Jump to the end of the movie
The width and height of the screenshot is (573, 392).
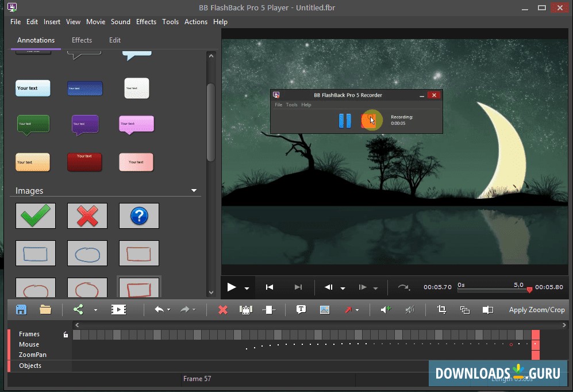point(298,287)
